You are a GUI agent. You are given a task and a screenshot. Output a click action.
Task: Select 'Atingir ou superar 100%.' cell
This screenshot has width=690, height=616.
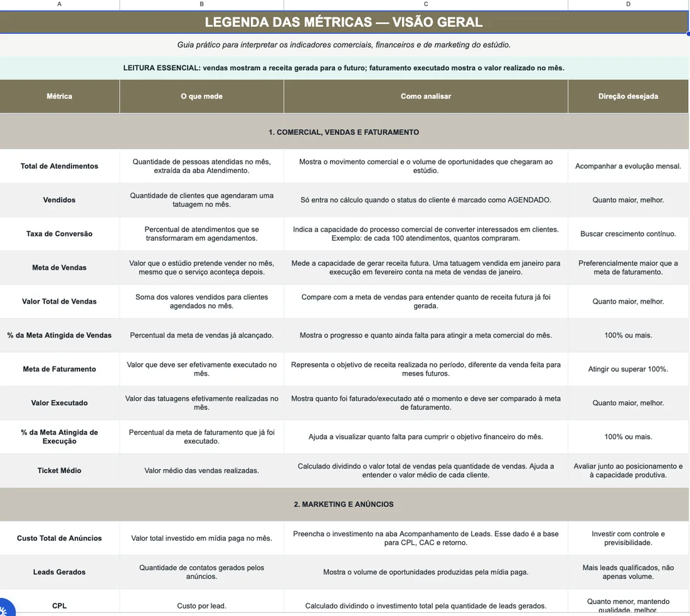[x=628, y=369]
